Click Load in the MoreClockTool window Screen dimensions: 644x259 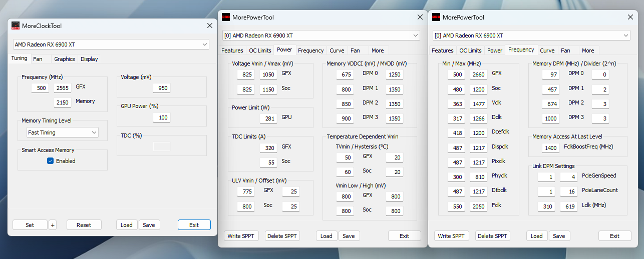[x=127, y=225]
